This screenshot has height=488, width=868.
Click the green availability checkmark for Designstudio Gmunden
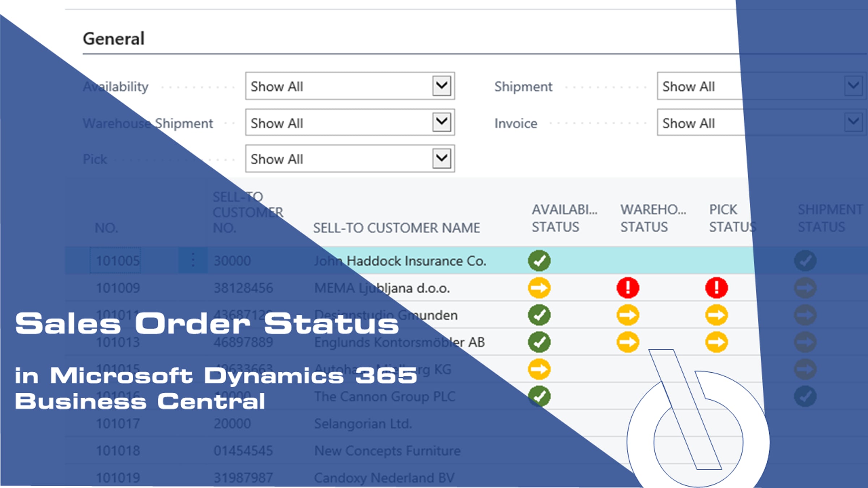539,315
